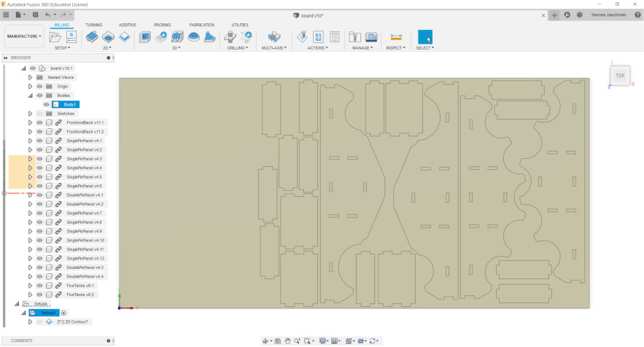The image size is (644, 347).
Task: Open the MANUFACTURE workspace dropdown
Action: [x=24, y=36]
